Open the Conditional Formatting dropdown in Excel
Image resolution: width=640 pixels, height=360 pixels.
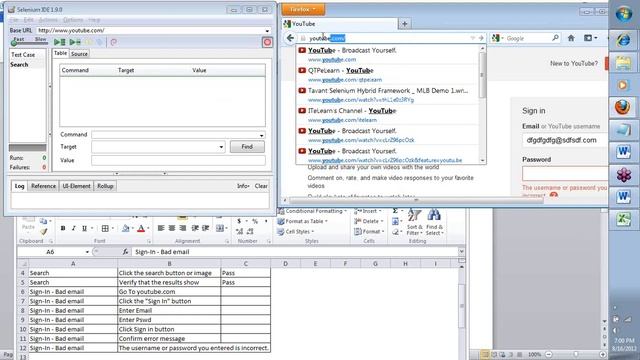(x=312, y=211)
